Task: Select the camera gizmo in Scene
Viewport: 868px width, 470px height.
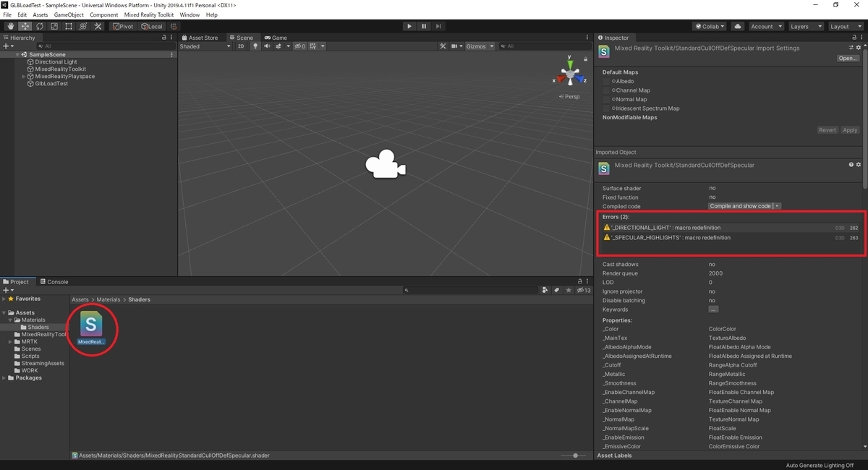Action: (x=386, y=163)
